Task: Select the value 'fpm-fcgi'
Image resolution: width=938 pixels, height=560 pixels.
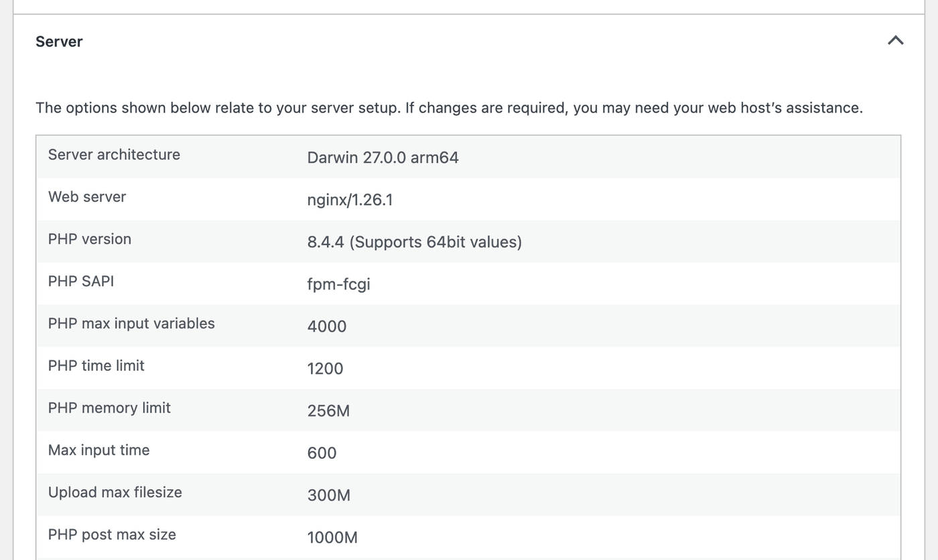Action: [338, 284]
